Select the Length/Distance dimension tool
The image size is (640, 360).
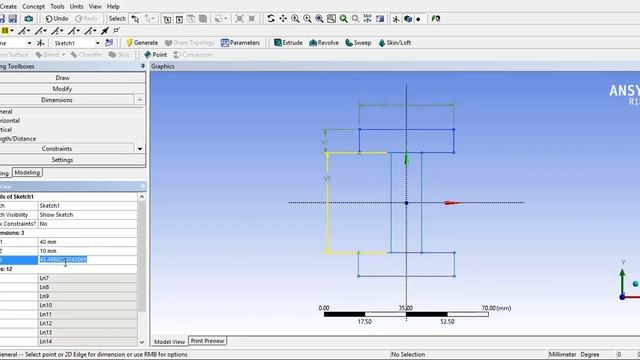[x=18, y=139]
